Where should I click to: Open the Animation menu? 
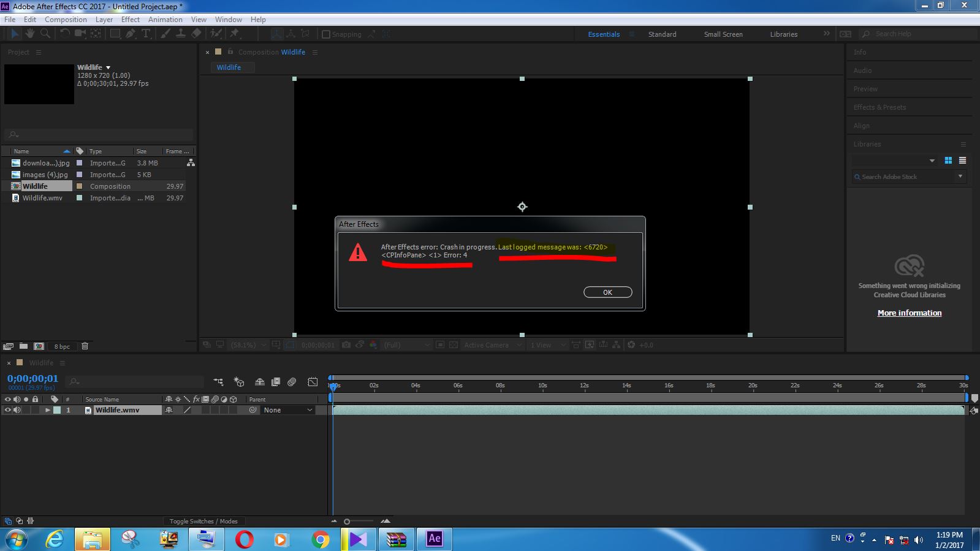pos(165,19)
